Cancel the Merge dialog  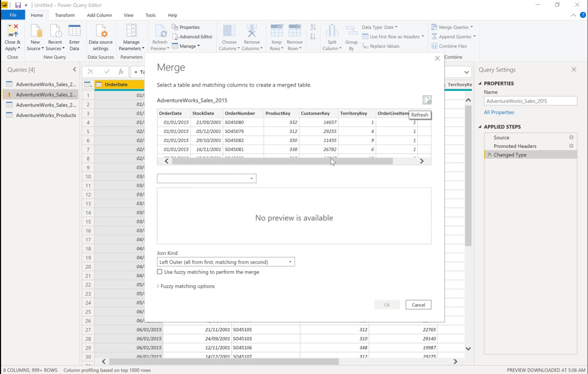(418, 304)
